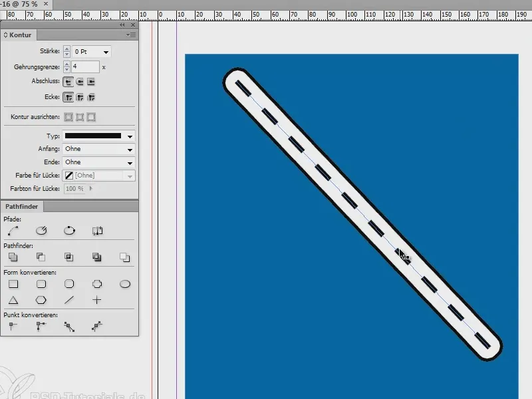
Task: Select the projecting cap Abschluss icon
Action: [91, 81]
